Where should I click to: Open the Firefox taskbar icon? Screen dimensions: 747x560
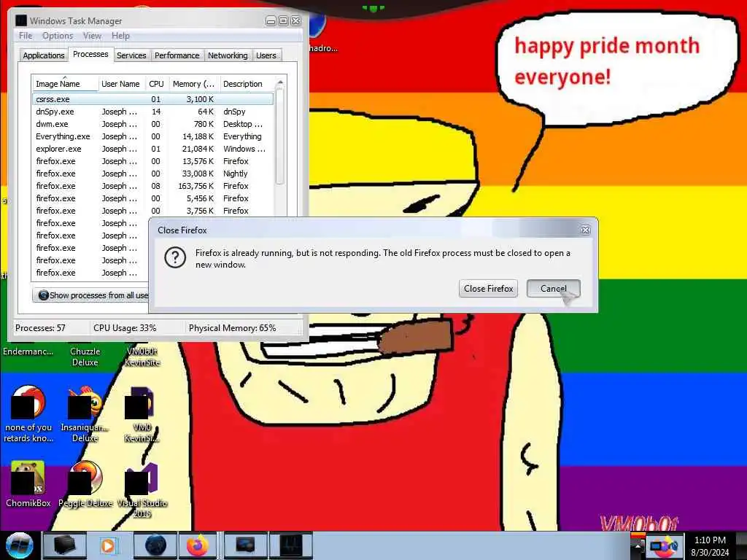[x=198, y=545]
